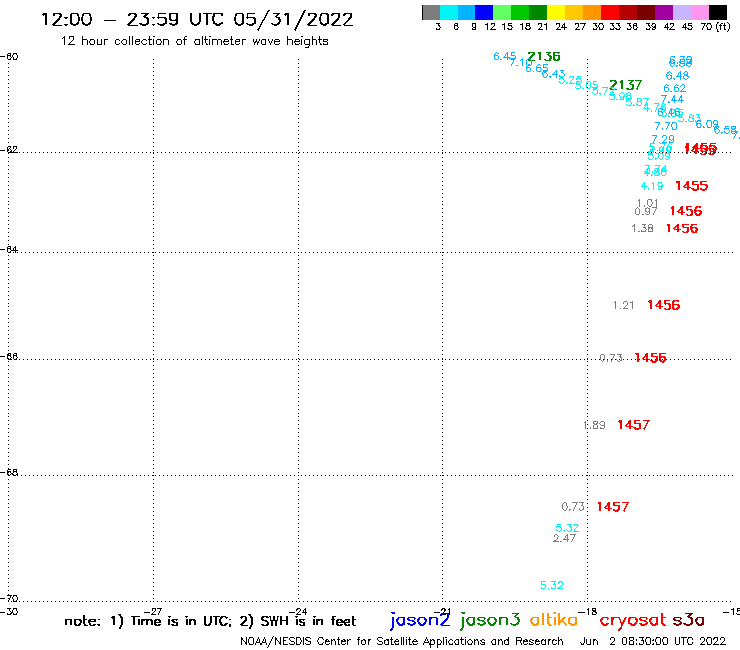The height and width of the screenshot is (650, 740).
Task: Click the green "2136" time label
Action: pos(544,57)
